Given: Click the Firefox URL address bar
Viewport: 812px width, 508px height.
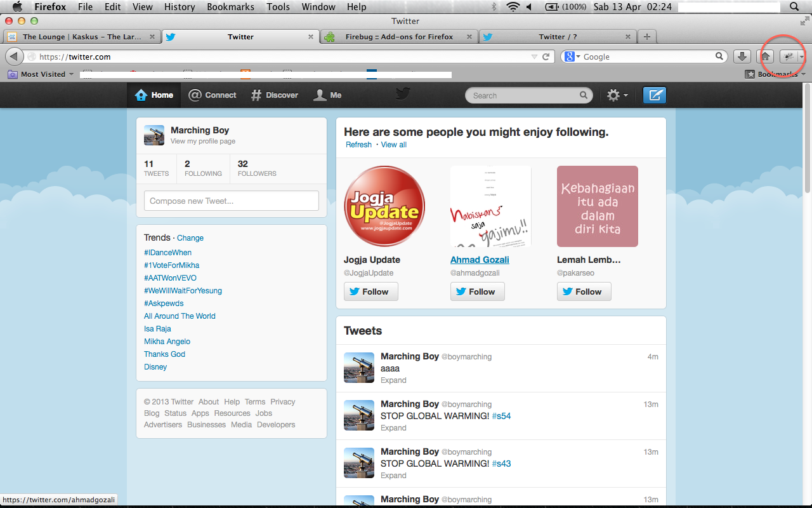Looking at the screenshot, I should pos(290,57).
